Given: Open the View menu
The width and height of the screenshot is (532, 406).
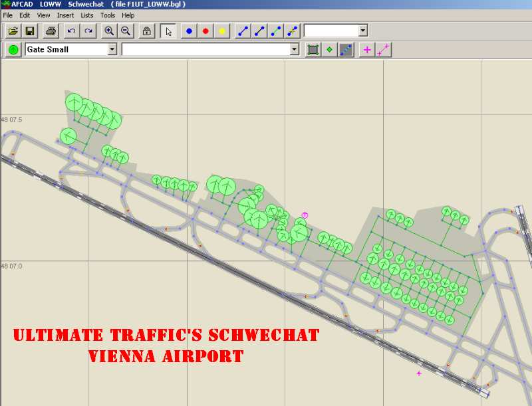Looking at the screenshot, I should [x=43, y=15].
